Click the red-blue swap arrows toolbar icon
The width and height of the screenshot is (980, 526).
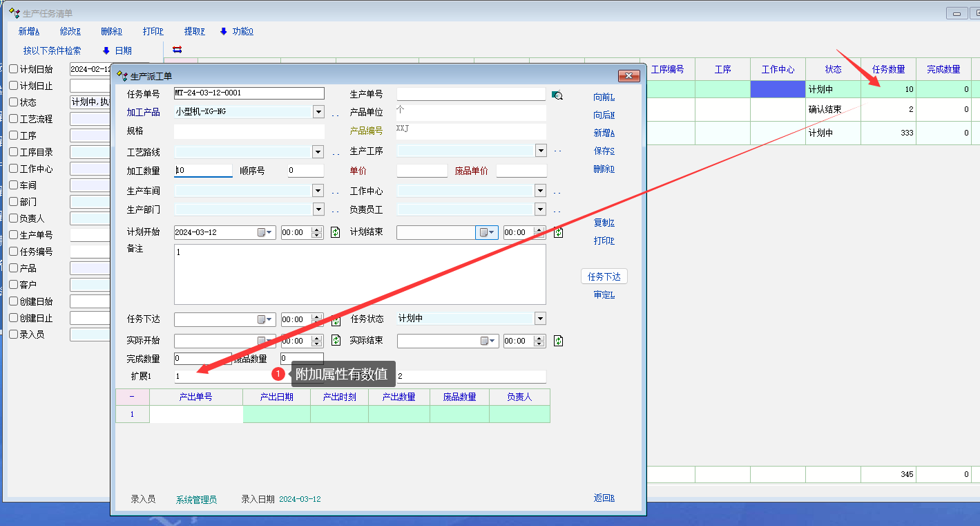[x=177, y=50]
